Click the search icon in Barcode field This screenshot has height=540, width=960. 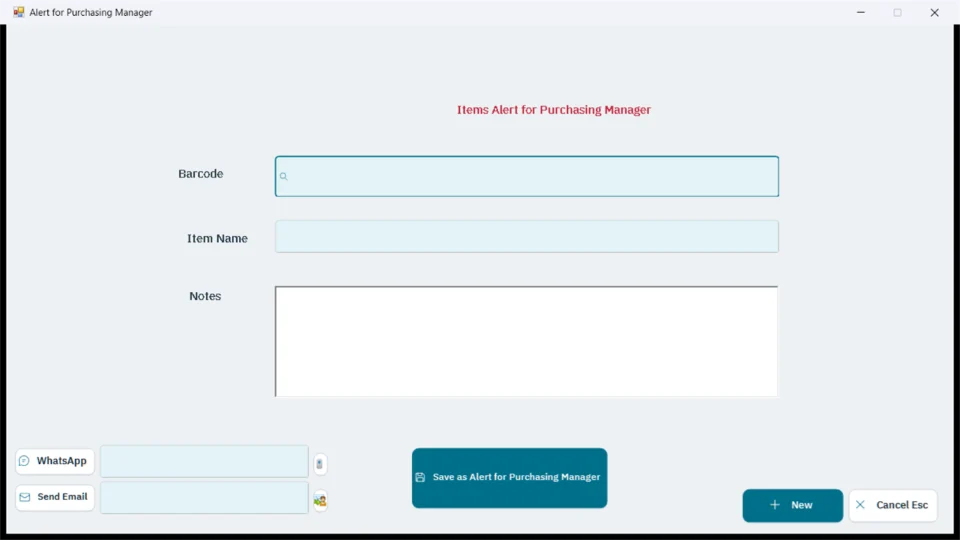(x=283, y=176)
